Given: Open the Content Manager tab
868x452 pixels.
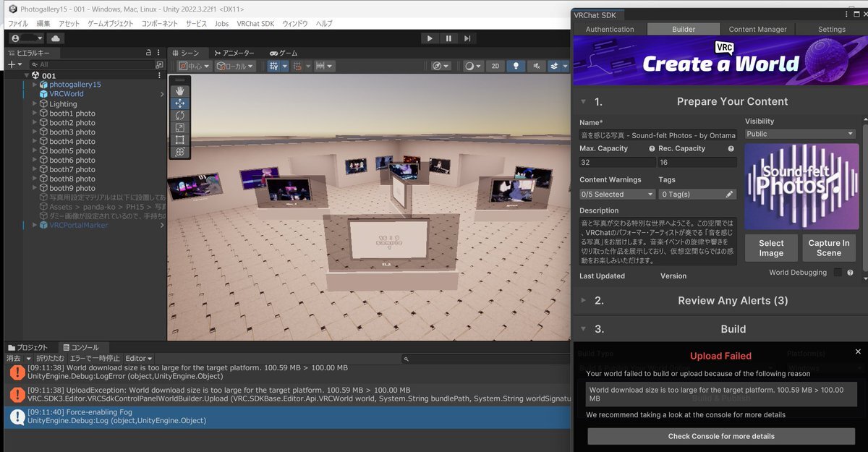Looking at the screenshot, I should point(757,29).
